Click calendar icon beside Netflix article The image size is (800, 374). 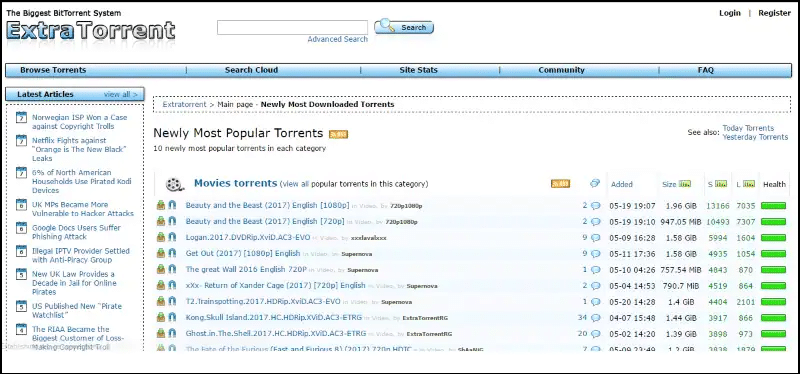tap(21, 141)
